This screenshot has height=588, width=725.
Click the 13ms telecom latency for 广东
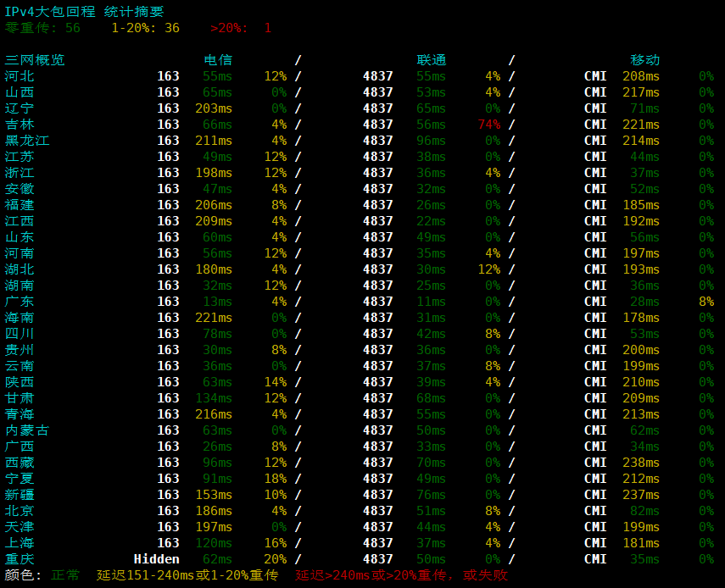(217, 302)
